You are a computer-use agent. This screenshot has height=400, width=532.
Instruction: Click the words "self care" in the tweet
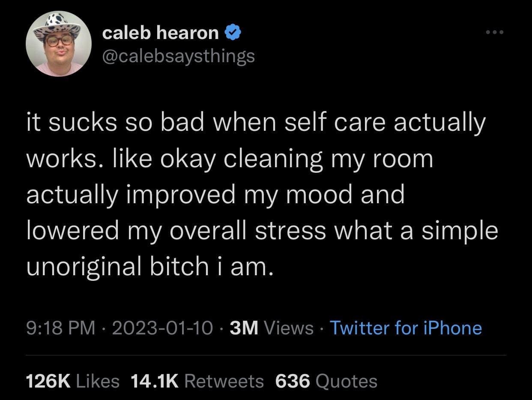[x=331, y=123]
